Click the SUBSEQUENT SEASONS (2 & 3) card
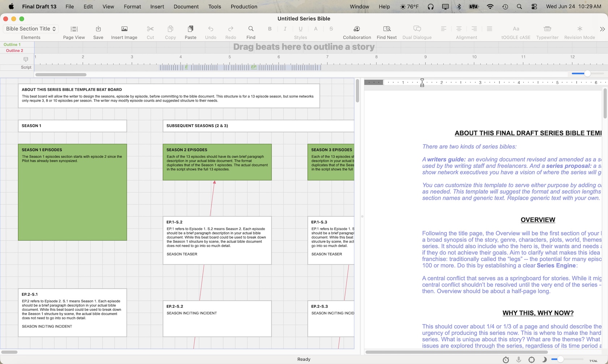Screen dimensions: 608x364 258,126
